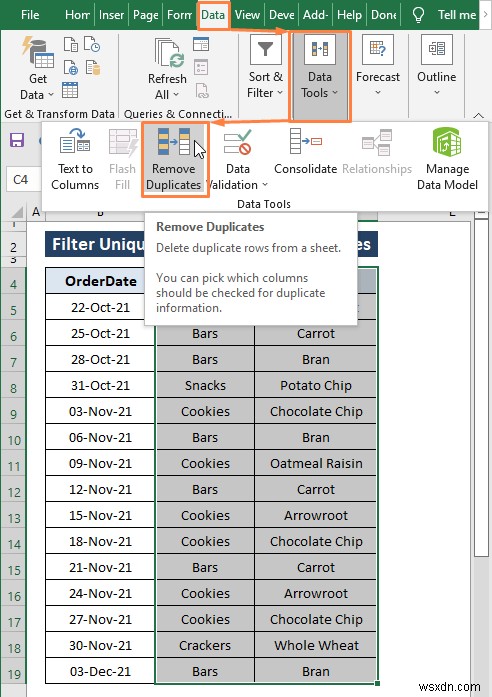Select column A header
The height and width of the screenshot is (697, 492).
point(36,212)
